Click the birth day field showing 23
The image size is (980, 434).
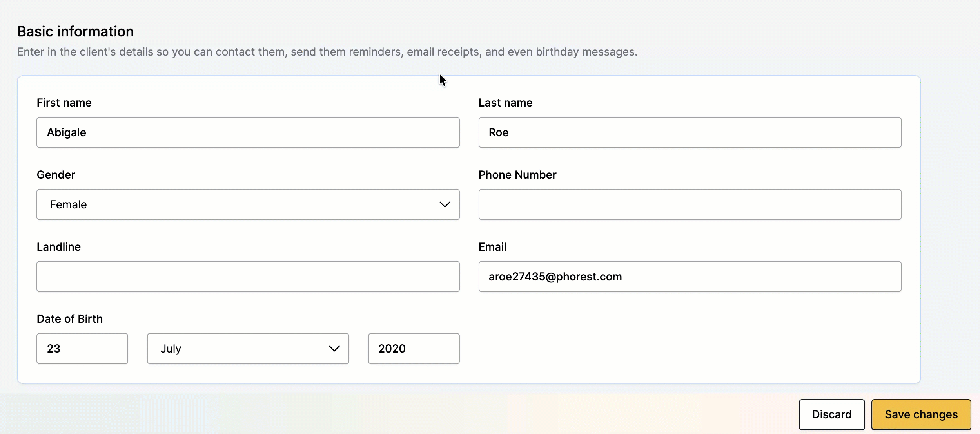pos(82,349)
